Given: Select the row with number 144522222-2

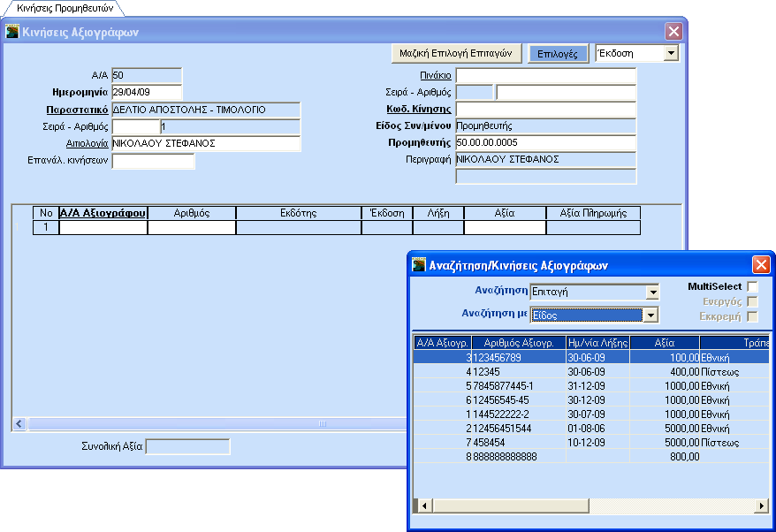Looking at the screenshot, I should [x=591, y=414].
